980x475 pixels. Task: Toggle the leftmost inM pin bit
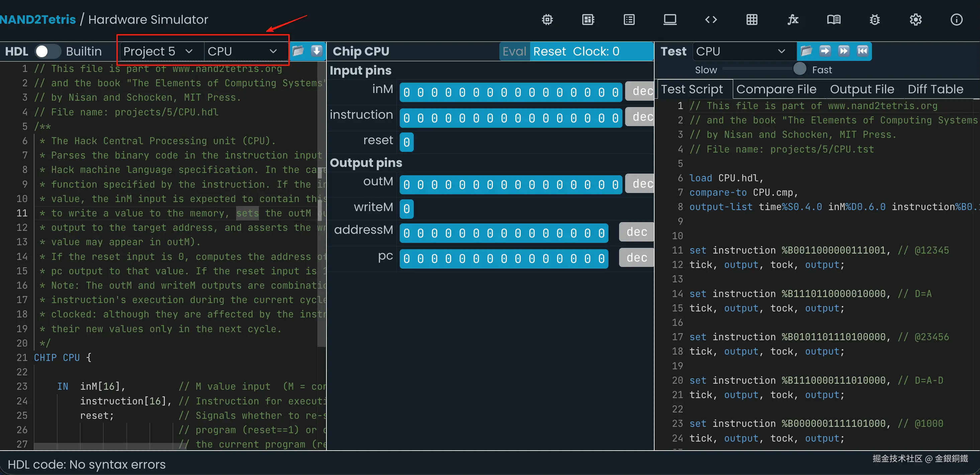(x=406, y=92)
